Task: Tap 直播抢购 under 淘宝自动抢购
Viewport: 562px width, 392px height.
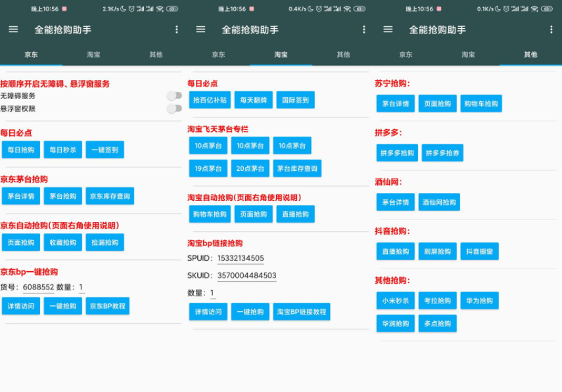Action: (295, 214)
